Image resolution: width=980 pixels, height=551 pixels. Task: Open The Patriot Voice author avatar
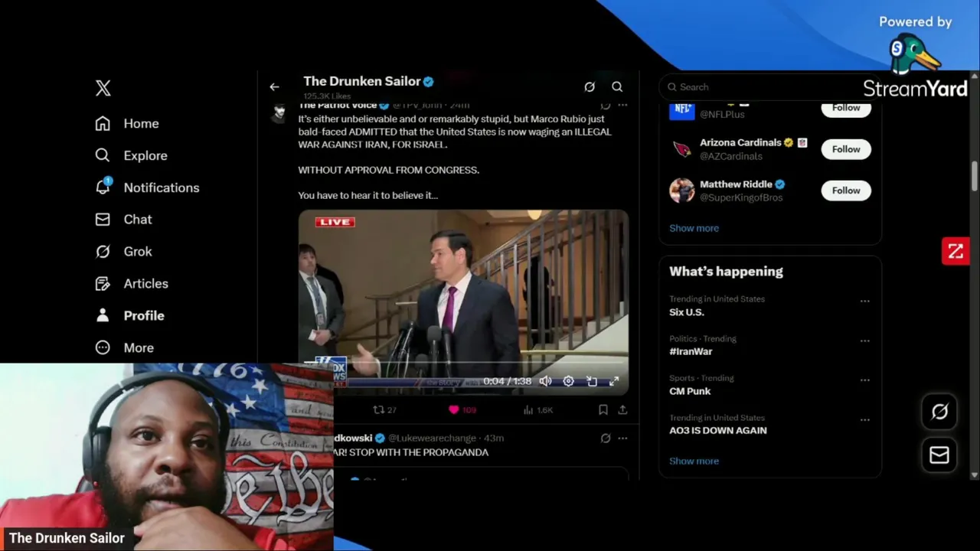[279, 112]
